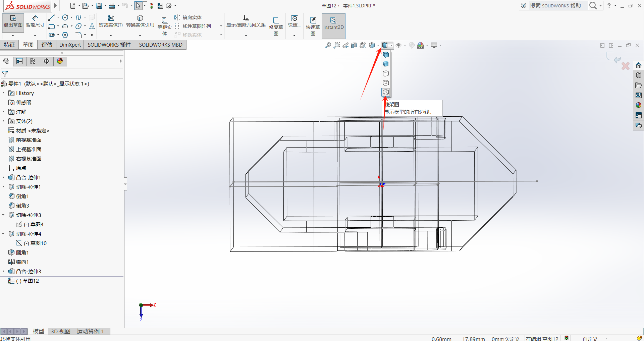Click the Zoom to Fit magnifier icon
Viewport: 644px width, 341px height.
(x=328, y=45)
